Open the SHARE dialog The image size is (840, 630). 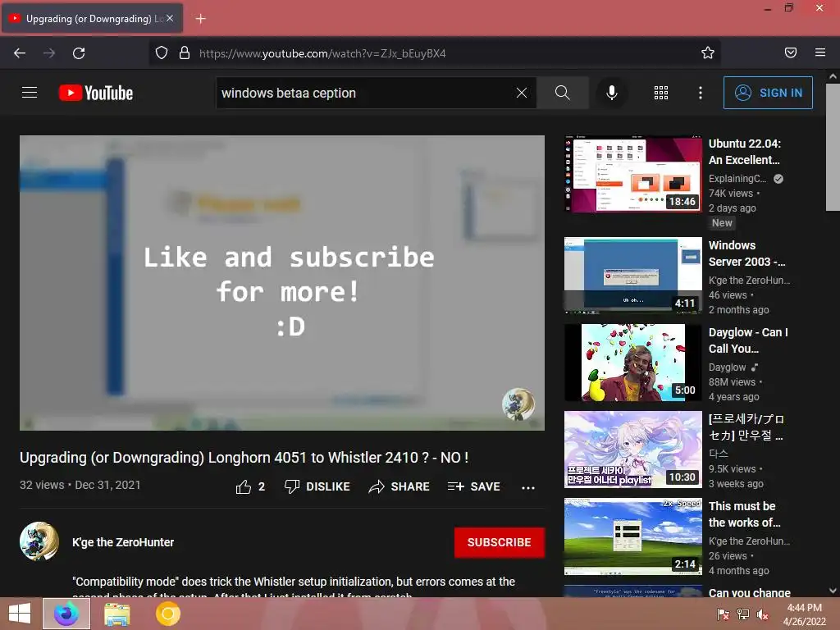point(399,486)
